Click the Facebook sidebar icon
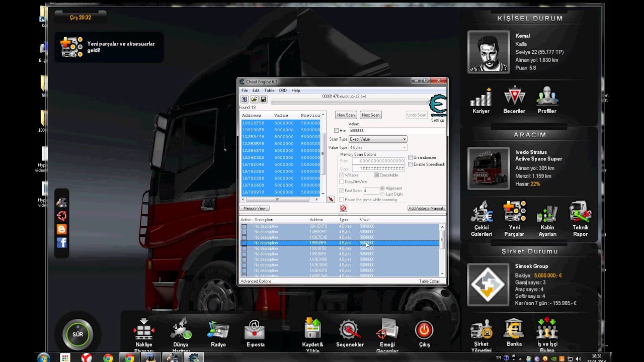The width and height of the screenshot is (644, 362). pos(62,243)
